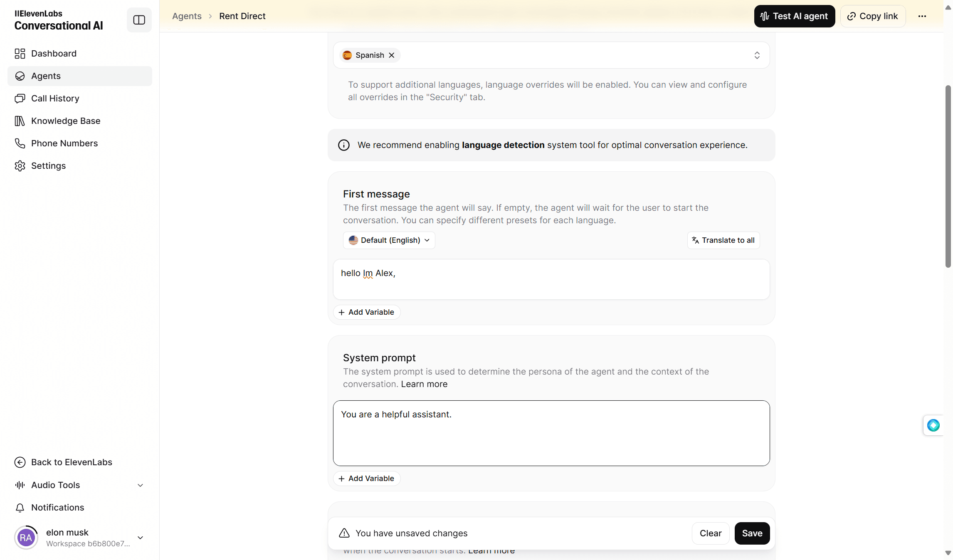The height and width of the screenshot is (560, 953).
Task: Click into the System prompt text area
Action: [x=551, y=433]
